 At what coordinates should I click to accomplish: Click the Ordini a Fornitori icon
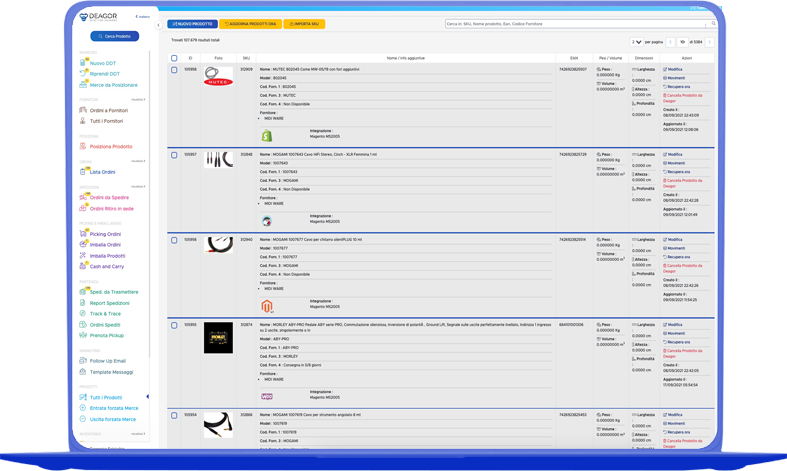click(83, 110)
